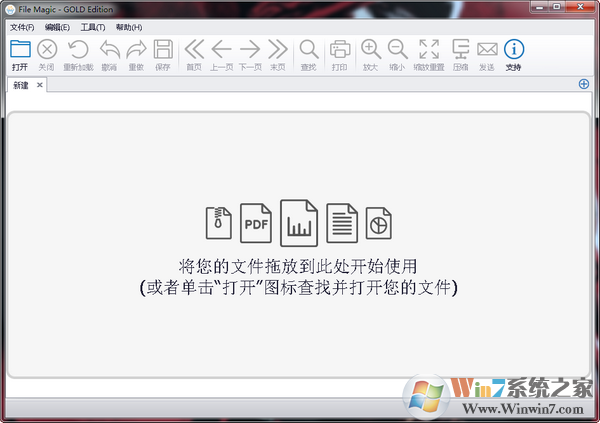Click the hint text 或者单击“打开”图标查找并打开您的文件
The image size is (600, 423).
click(x=298, y=287)
